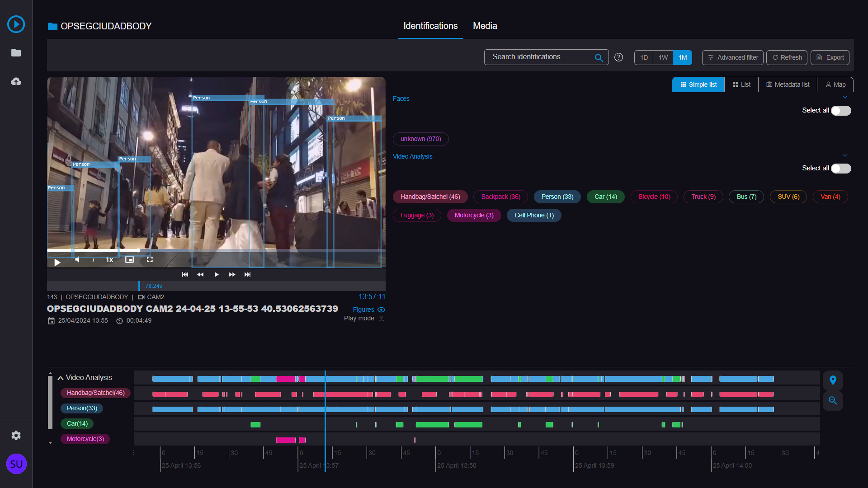Open the cloud upload sidebar icon

[x=16, y=81]
